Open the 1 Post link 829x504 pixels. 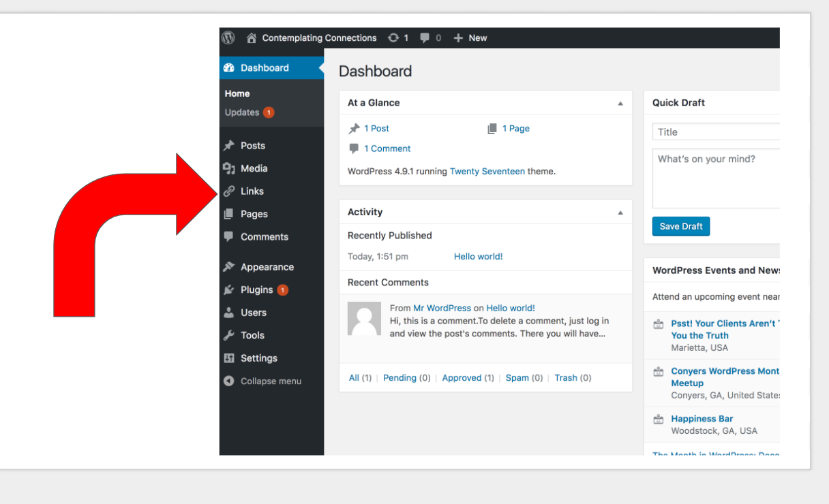click(376, 129)
